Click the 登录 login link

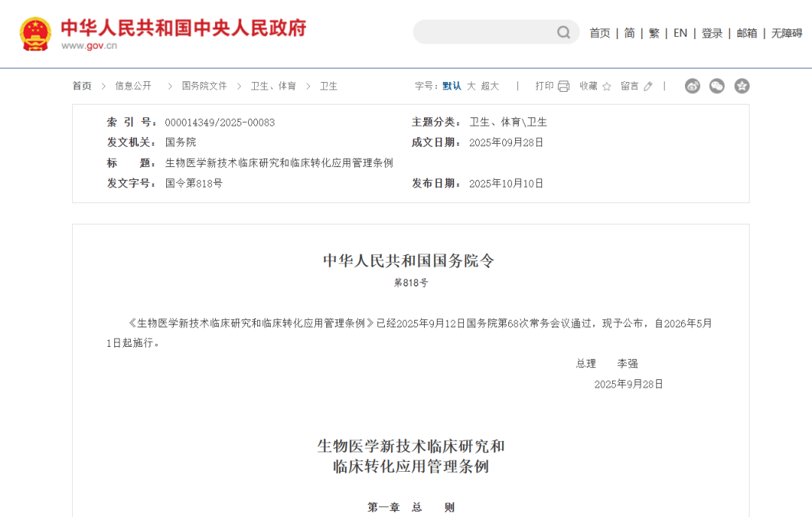(712, 33)
